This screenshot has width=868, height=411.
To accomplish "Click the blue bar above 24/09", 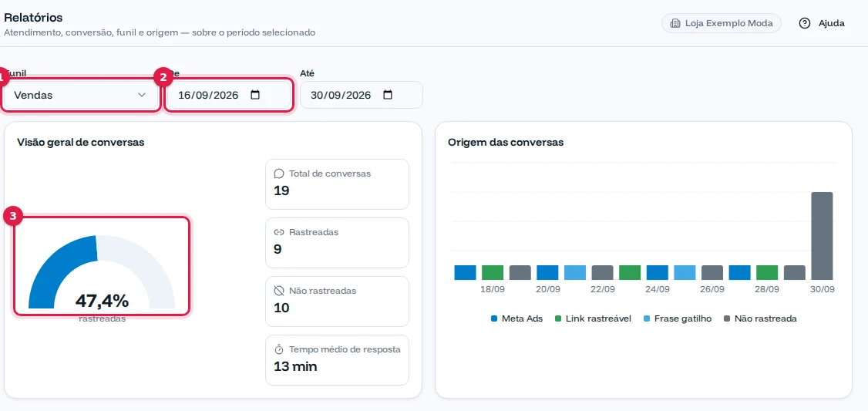I will (x=658, y=272).
